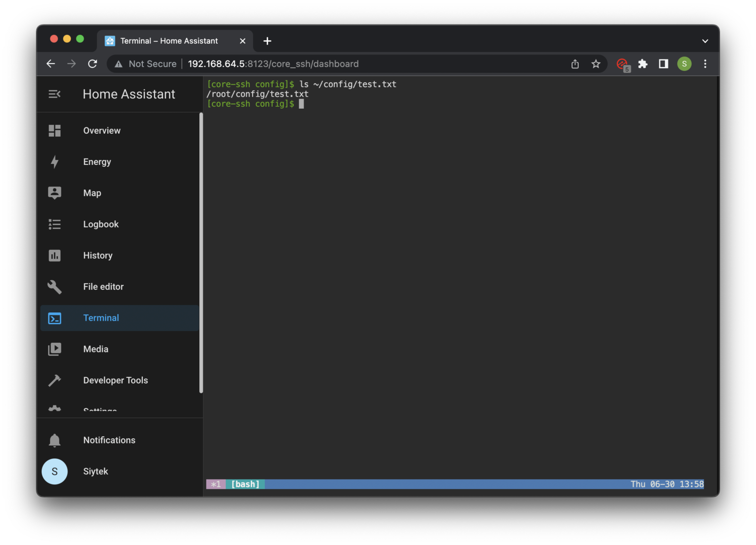The image size is (756, 545).
Task: Click the Logbook list icon
Action: tap(54, 224)
